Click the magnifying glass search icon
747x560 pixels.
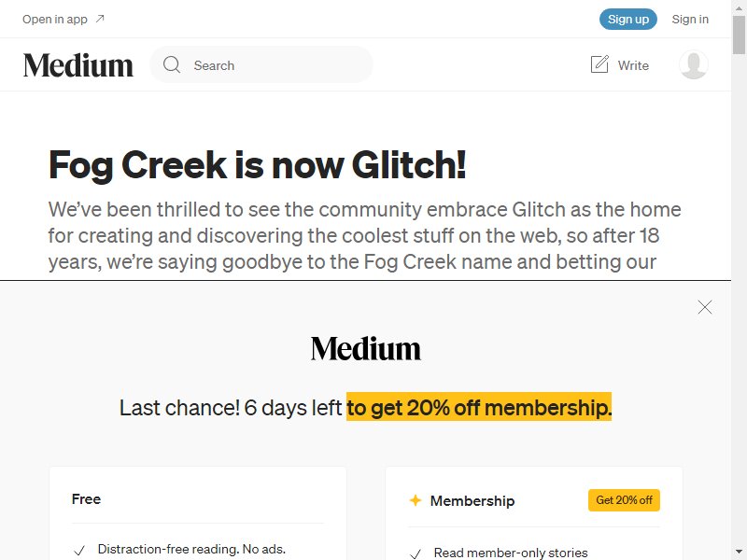point(172,64)
